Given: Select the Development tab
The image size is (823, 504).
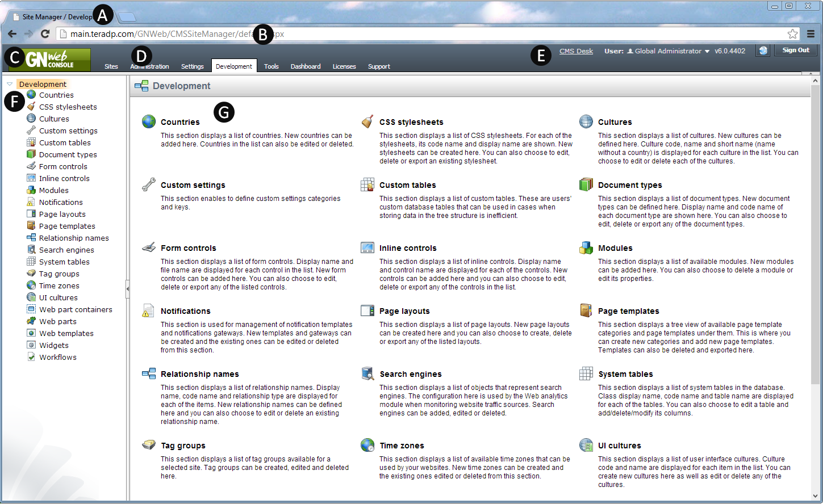Looking at the screenshot, I should tap(234, 66).
